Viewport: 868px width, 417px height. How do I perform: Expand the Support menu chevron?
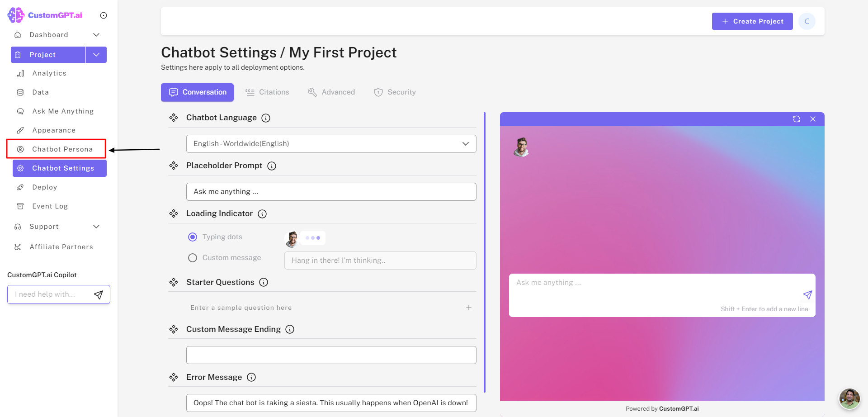coord(96,227)
